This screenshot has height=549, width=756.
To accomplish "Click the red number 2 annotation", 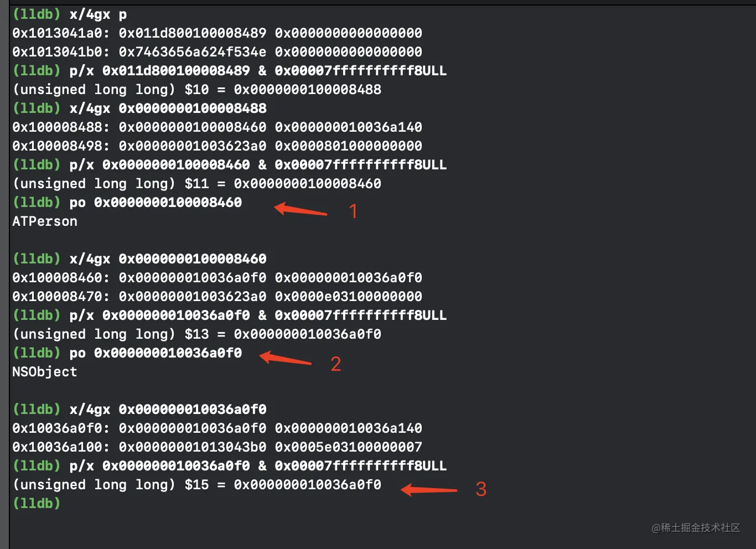I will tap(335, 364).
